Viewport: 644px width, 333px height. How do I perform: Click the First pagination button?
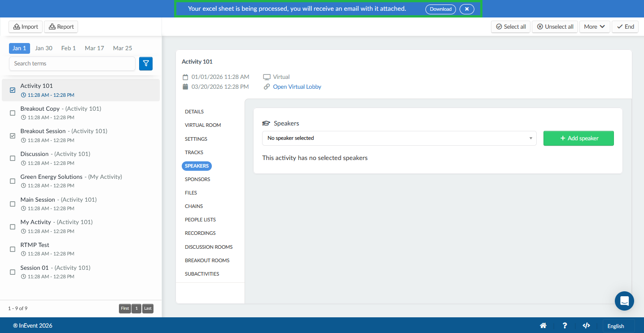125,308
